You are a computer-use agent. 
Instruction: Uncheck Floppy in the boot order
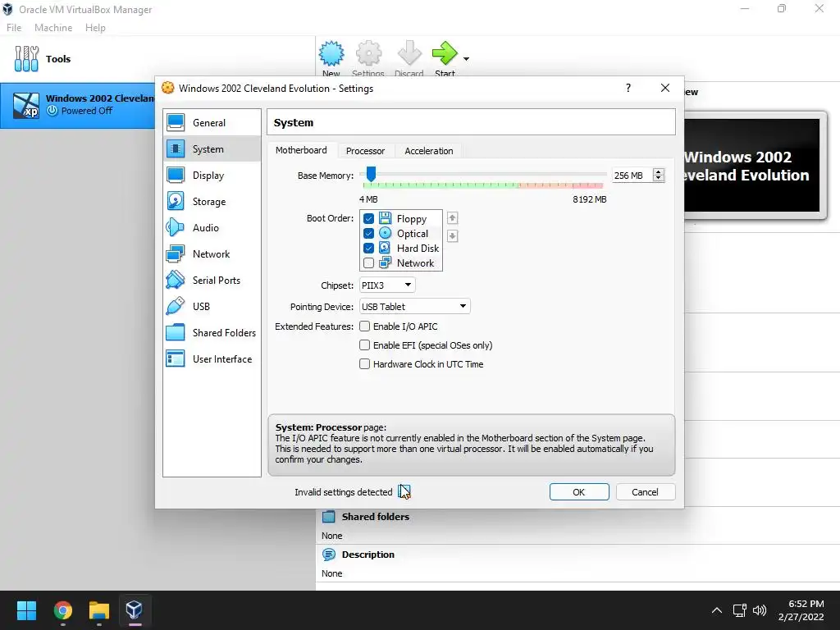pos(368,218)
